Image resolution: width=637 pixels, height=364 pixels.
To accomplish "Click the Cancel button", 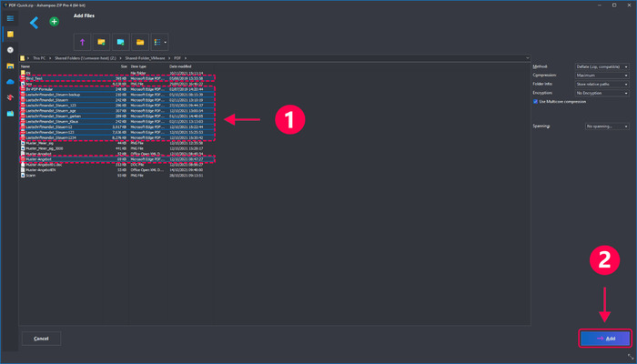I will (x=41, y=339).
